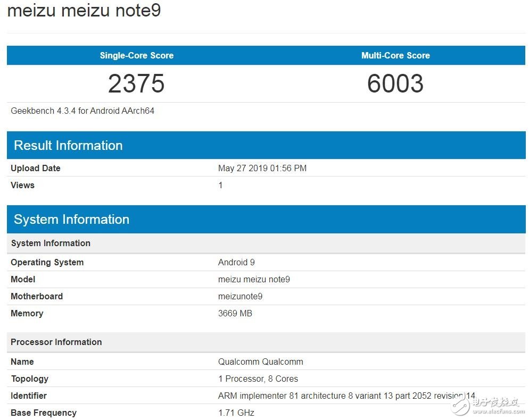
Task: Click the Upload Date value May 27 2019
Action: point(262,168)
